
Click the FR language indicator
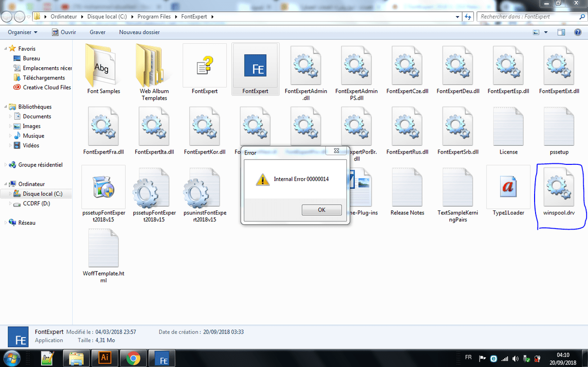click(x=468, y=358)
